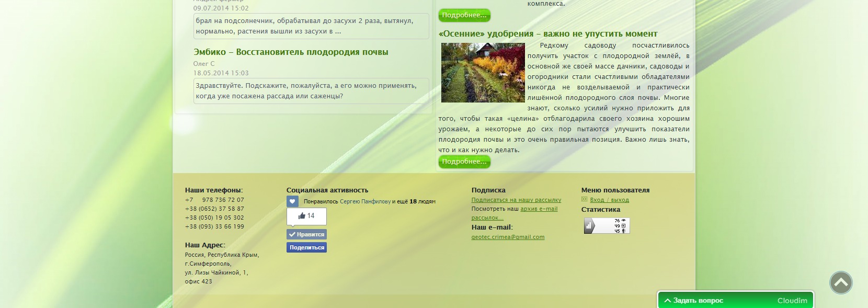Click the thumbs-up counter showing 14
Viewport: 868px width, 308px height.
306,216
